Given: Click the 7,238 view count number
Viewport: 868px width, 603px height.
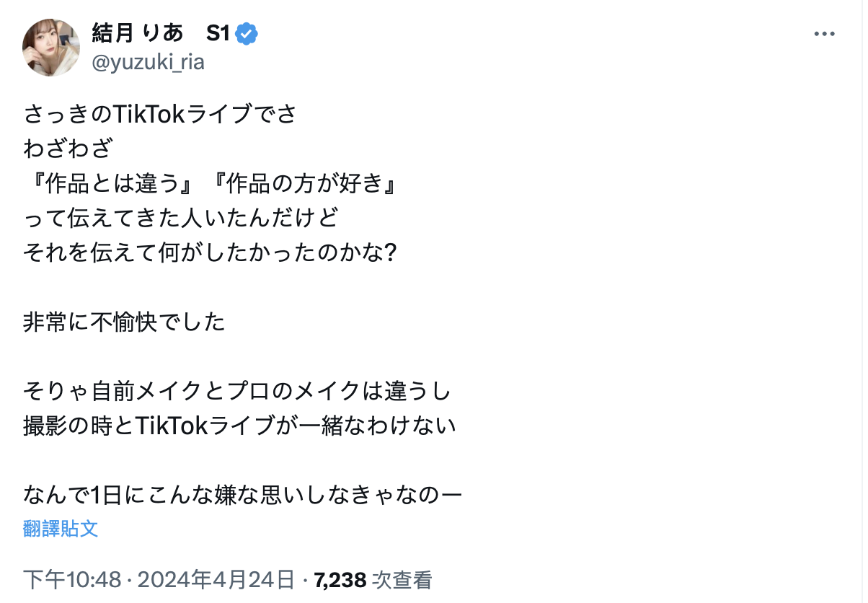Looking at the screenshot, I should click(341, 579).
